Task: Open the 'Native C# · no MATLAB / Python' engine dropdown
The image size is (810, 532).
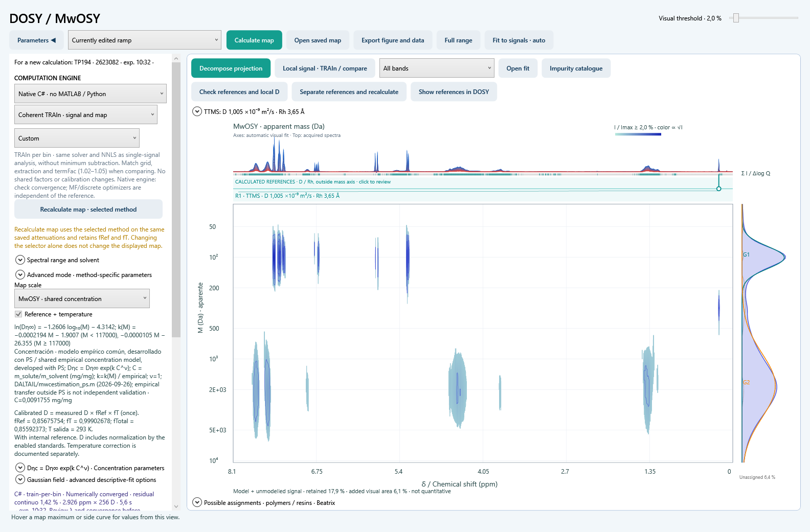Action: tap(91, 94)
